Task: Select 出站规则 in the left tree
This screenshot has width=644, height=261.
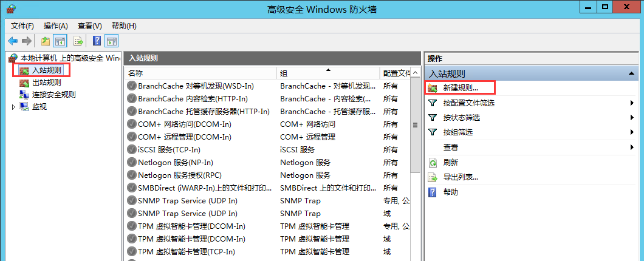Action: click(47, 83)
